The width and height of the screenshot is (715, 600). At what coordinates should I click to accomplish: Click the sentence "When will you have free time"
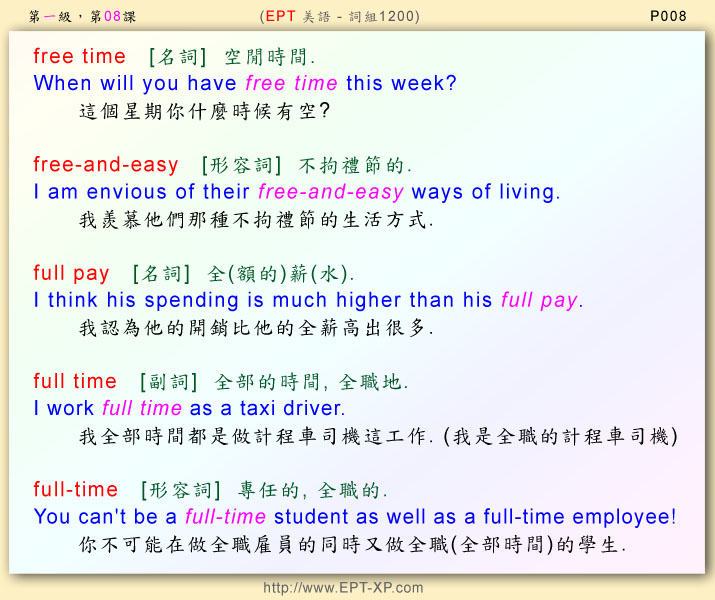pos(245,84)
